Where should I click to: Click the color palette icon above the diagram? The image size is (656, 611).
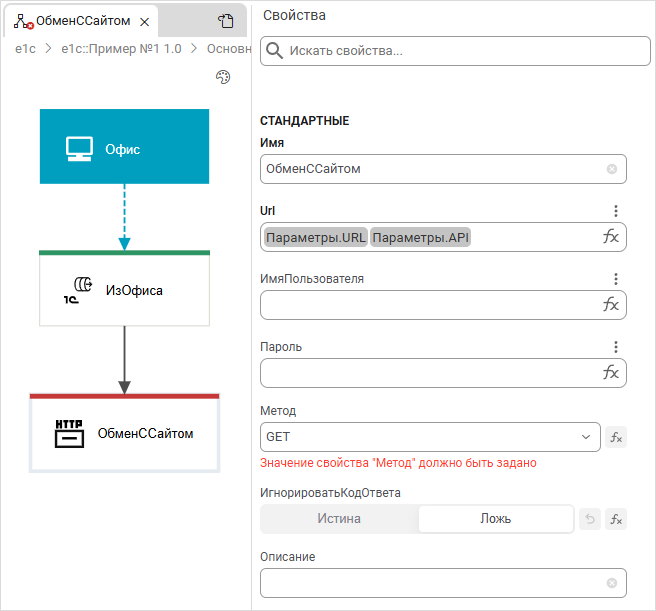(x=224, y=78)
